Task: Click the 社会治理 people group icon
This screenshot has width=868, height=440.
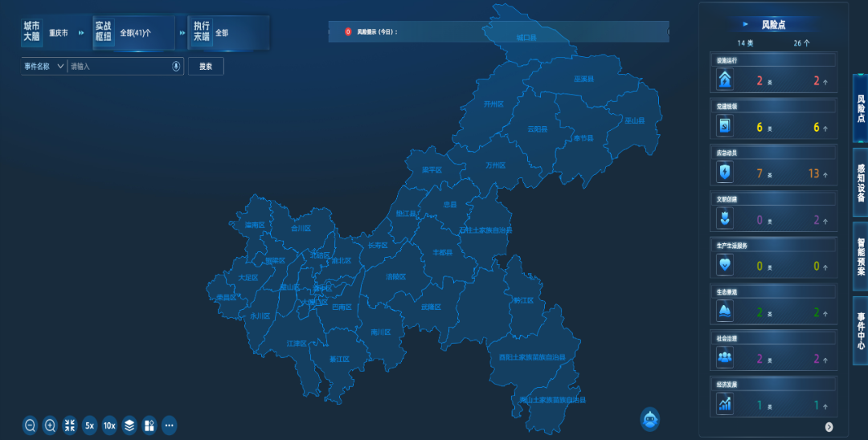Action: tap(725, 357)
